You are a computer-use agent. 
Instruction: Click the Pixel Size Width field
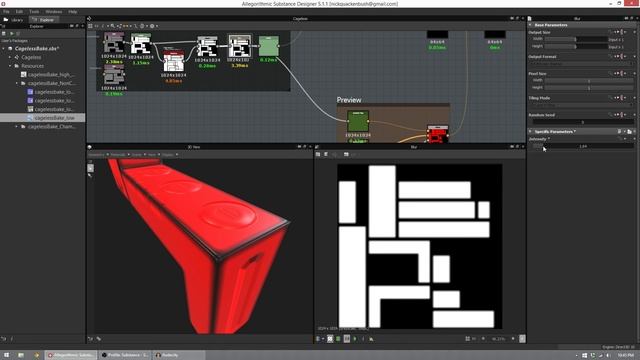pyautogui.click(x=589, y=81)
